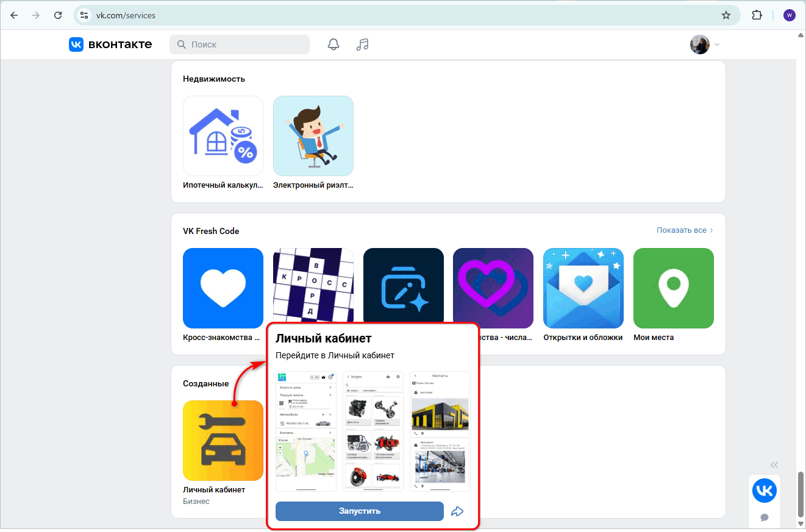
Task: Open the notifications bell icon
Action: pyautogui.click(x=333, y=44)
